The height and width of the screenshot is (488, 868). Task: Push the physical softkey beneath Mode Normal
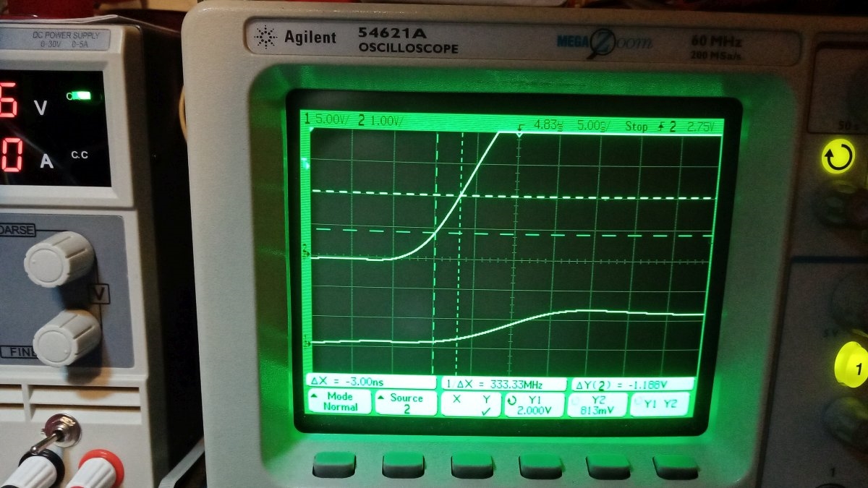click(x=334, y=464)
